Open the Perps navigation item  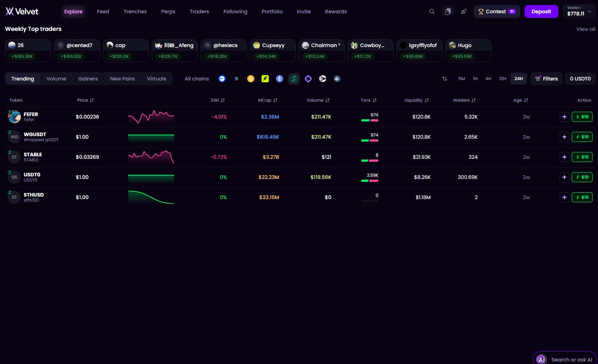coord(168,11)
